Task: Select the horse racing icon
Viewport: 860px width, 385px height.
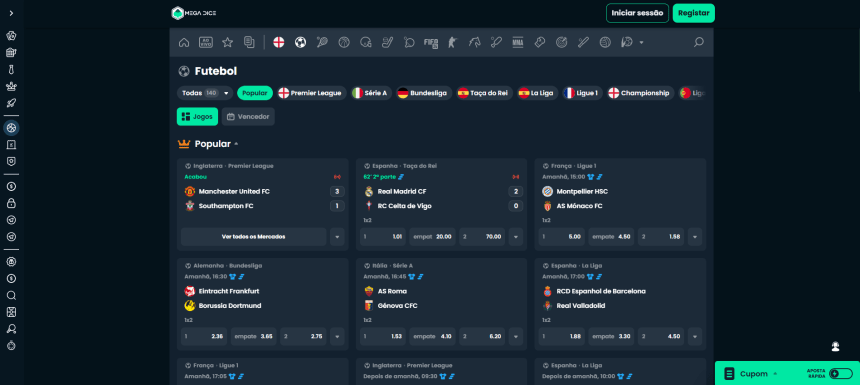Action: (474, 42)
